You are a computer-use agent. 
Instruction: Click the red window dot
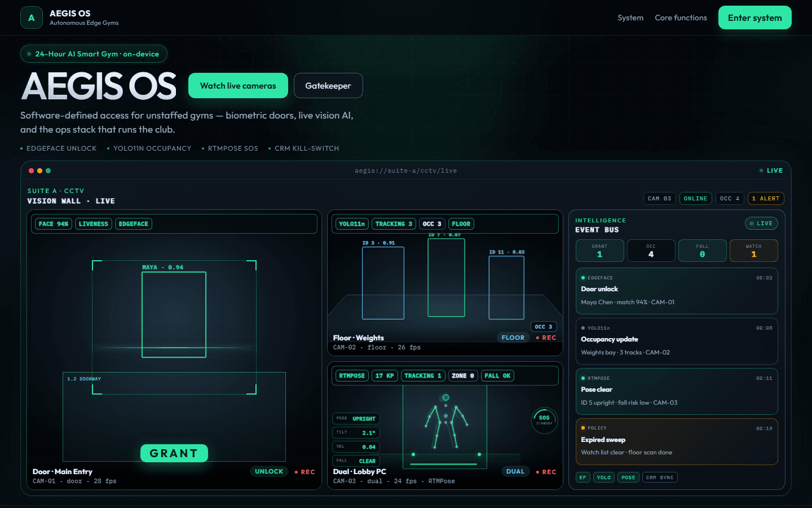click(31, 170)
